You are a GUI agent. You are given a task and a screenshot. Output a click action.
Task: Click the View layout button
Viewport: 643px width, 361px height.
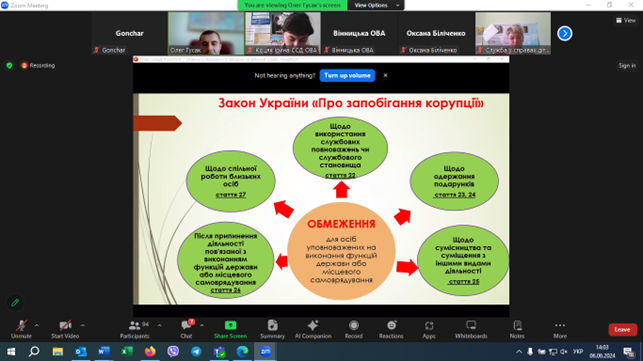point(626,20)
